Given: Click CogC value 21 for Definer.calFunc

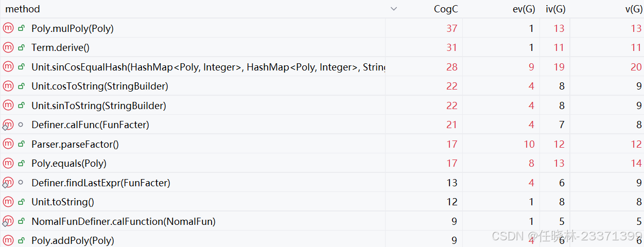Looking at the screenshot, I should [x=452, y=125].
